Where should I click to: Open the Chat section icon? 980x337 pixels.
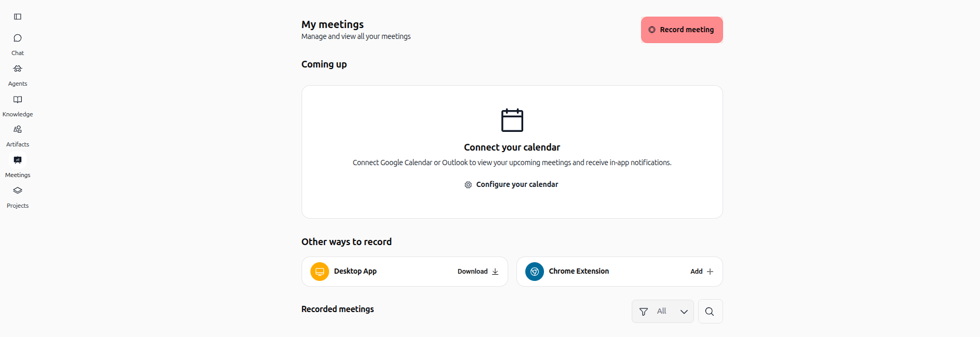[x=18, y=38]
